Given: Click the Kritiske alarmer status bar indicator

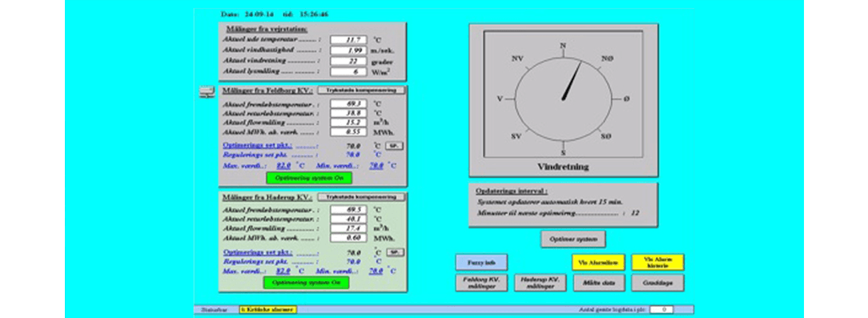Looking at the screenshot, I should (268, 310).
